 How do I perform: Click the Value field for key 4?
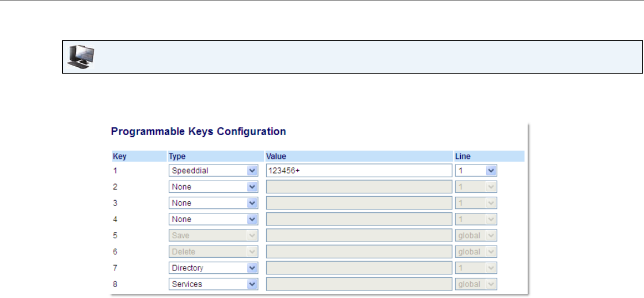click(358, 219)
